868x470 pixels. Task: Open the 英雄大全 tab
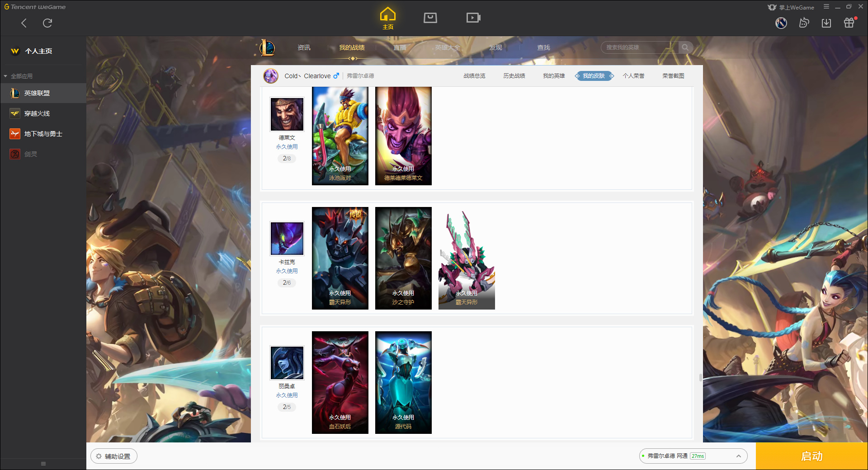coord(448,47)
